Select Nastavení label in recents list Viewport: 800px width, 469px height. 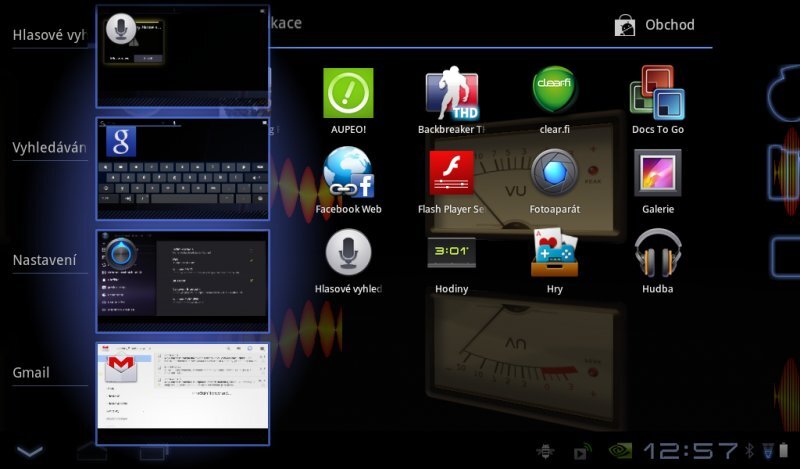click(44, 260)
